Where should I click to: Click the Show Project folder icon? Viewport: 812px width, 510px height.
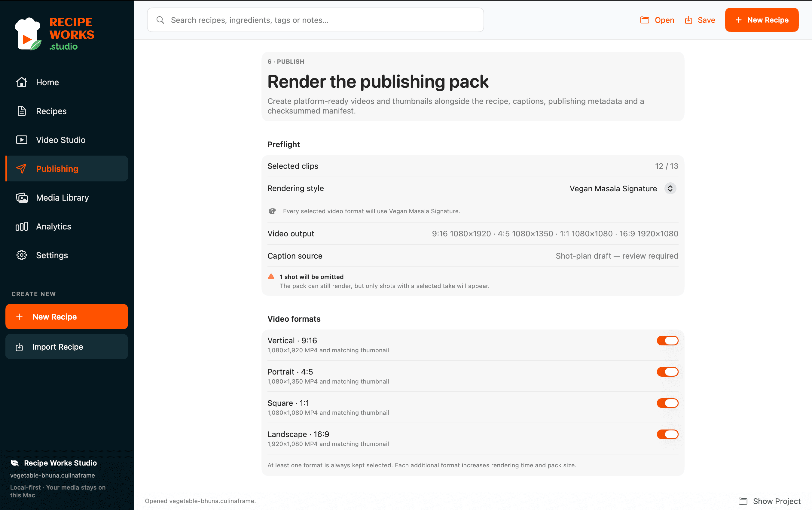743,501
